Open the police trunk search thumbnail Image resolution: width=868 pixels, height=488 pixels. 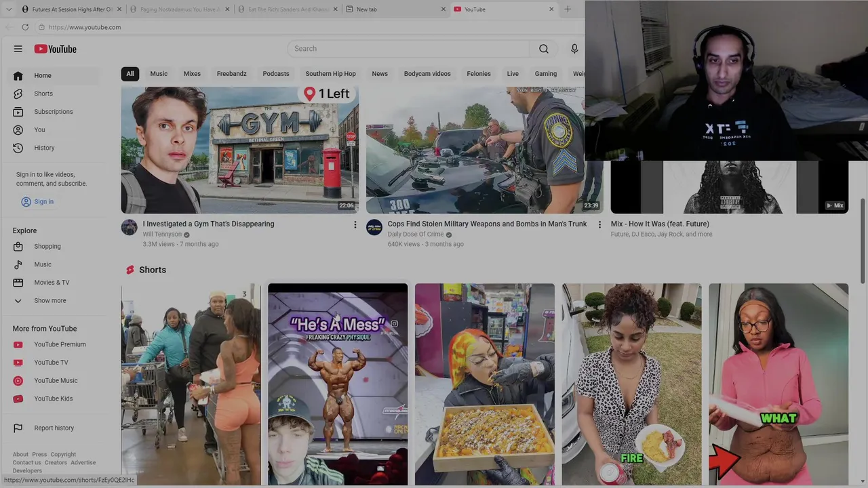click(x=485, y=150)
